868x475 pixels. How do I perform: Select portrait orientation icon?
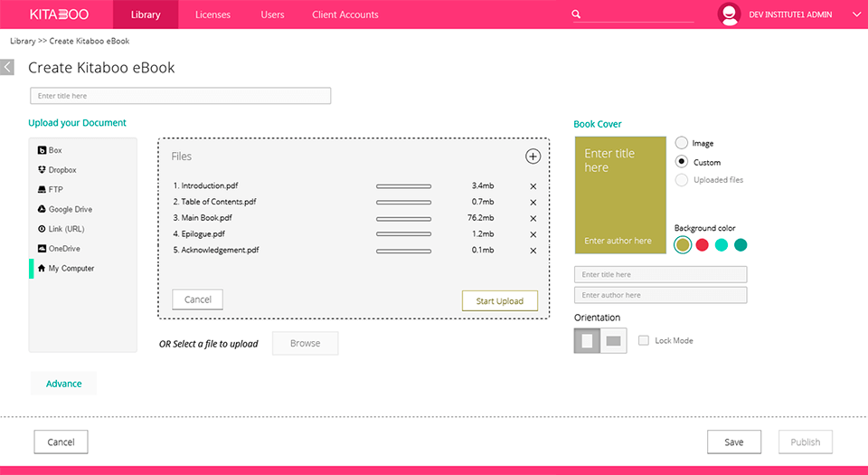click(x=588, y=340)
